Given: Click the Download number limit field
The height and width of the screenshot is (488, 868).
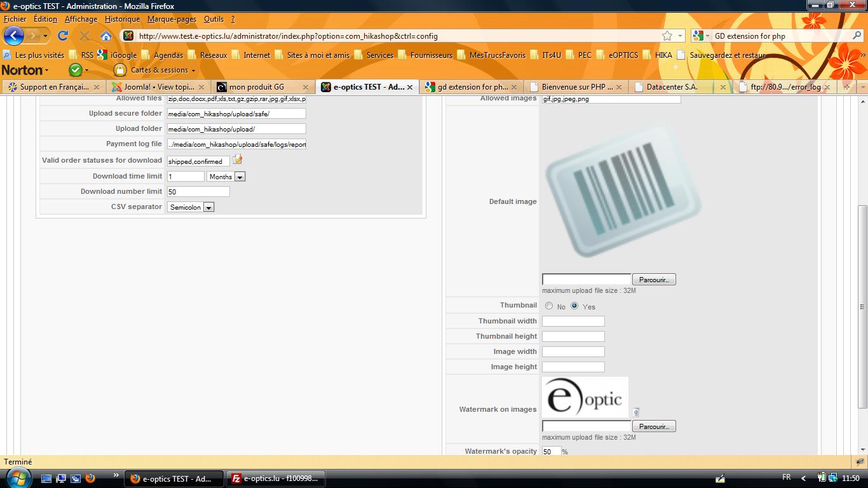Looking at the screenshot, I should coord(198,191).
